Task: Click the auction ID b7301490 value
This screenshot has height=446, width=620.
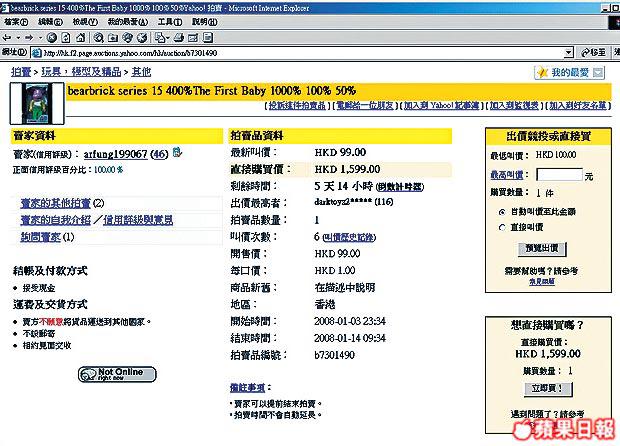Action: tap(335, 355)
